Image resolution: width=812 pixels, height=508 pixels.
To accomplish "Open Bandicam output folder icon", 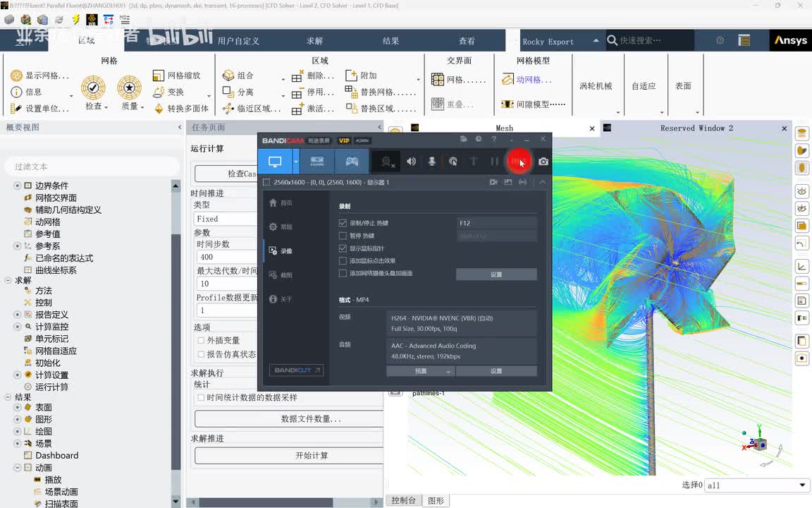I will (x=464, y=139).
